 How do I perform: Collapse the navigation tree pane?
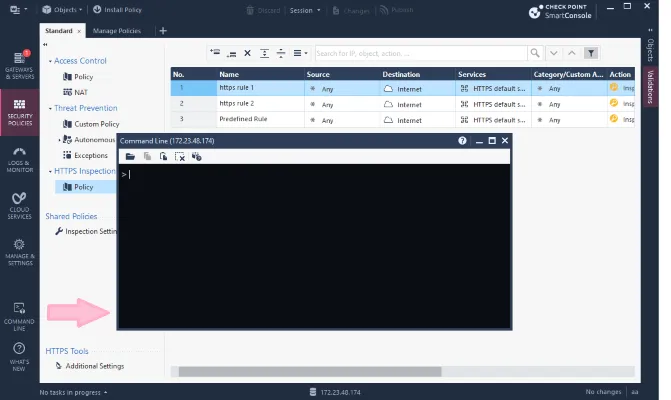pos(45,44)
